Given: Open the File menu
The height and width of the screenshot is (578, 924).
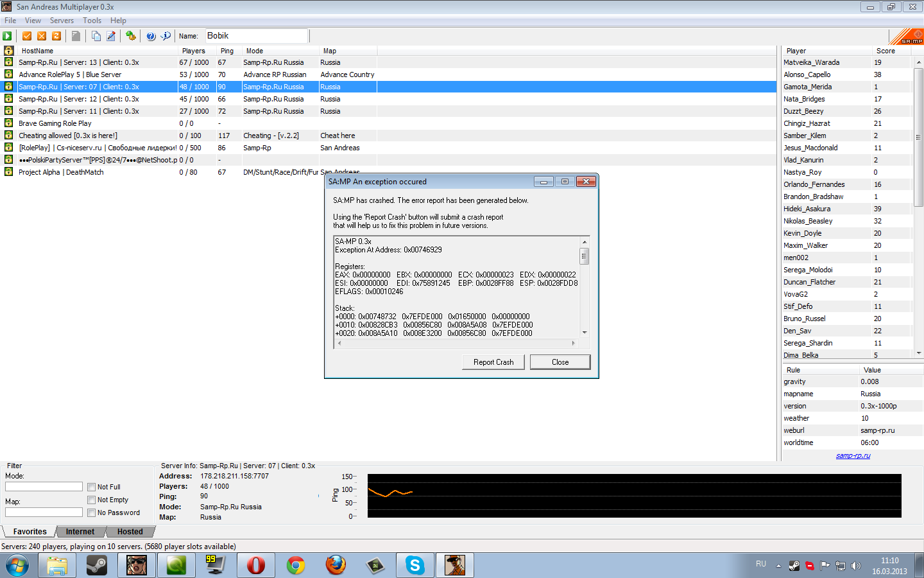Looking at the screenshot, I should [x=10, y=21].
